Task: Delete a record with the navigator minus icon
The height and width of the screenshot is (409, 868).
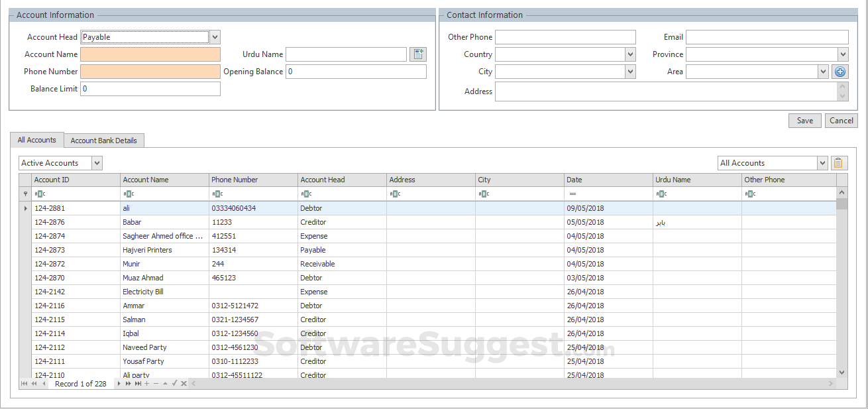Action: 156,383
